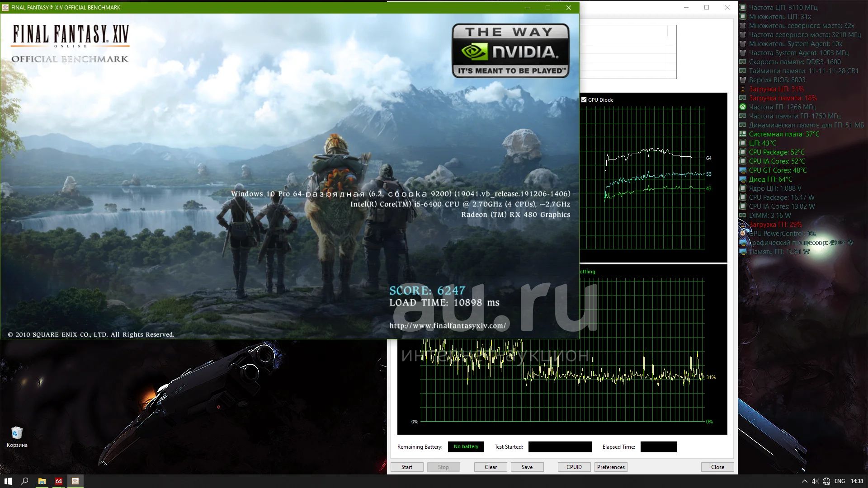
Task: Open the volume speaker tray icon
Action: pos(815,481)
